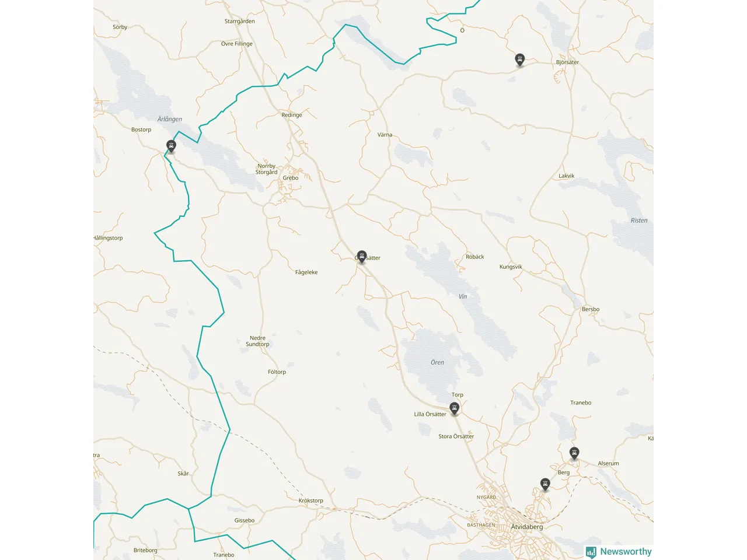Select the Grebo village label

tap(291, 178)
